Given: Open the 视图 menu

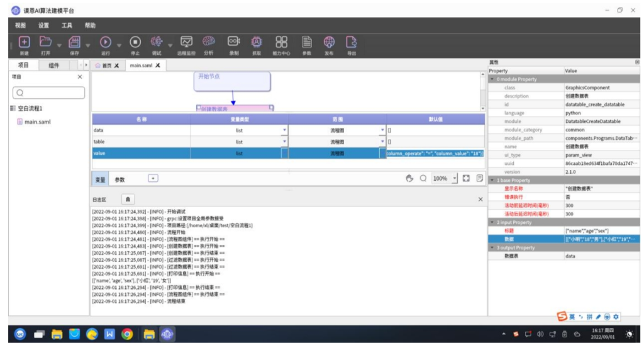Looking at the screenshot, I should 20,25.
